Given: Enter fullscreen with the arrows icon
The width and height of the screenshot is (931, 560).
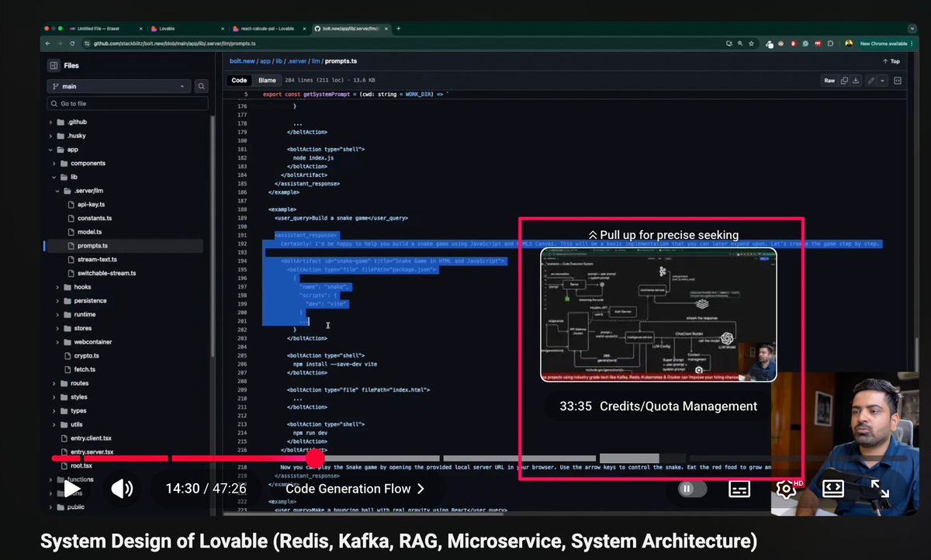Looking at the screenshot, I should coord(879,488).
